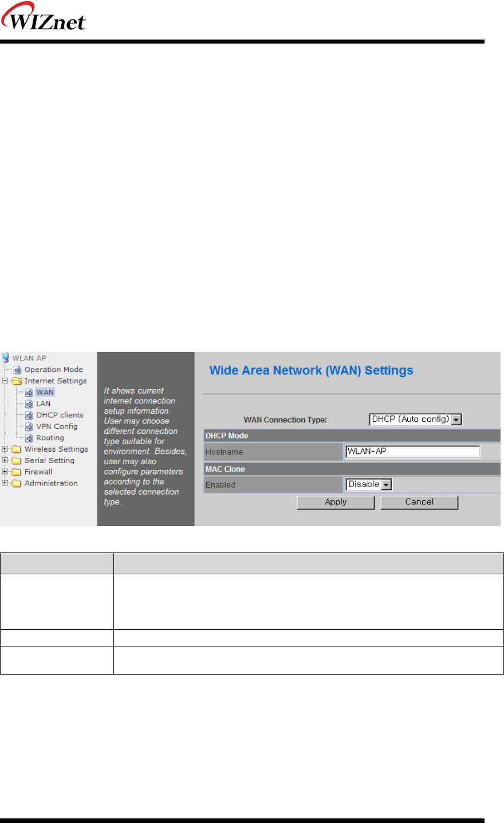Open VPN Config page

pyautogui.click(x=57, y=427)
